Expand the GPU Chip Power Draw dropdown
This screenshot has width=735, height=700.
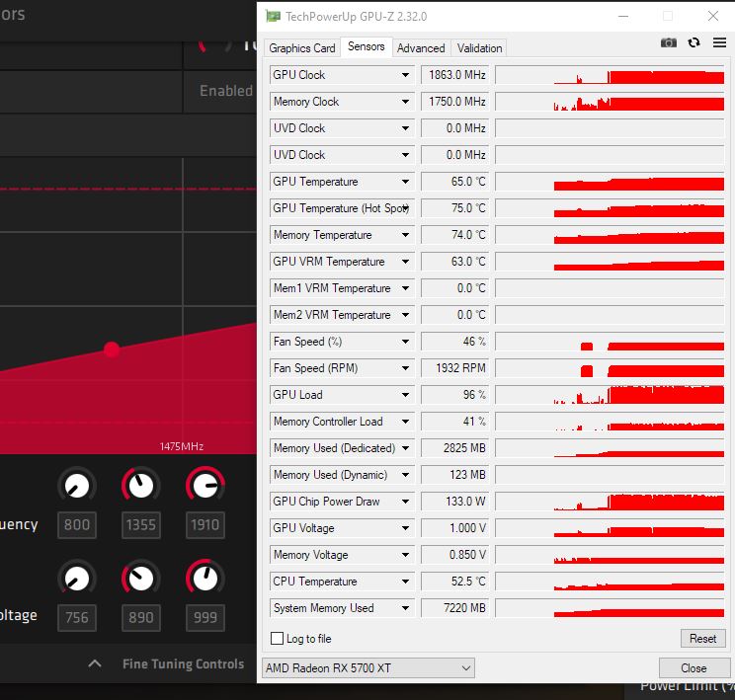click(405, 502)
